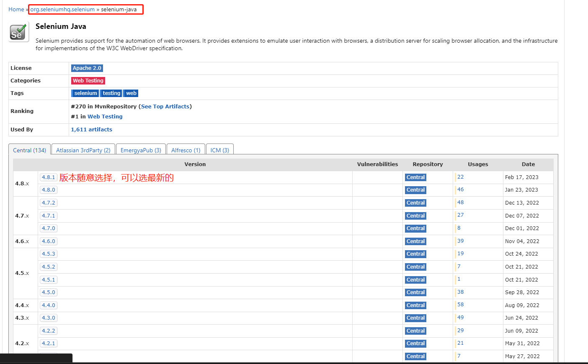Open the EmergyaPub repository tab
The image size is (588, 364).
point(141,149)
